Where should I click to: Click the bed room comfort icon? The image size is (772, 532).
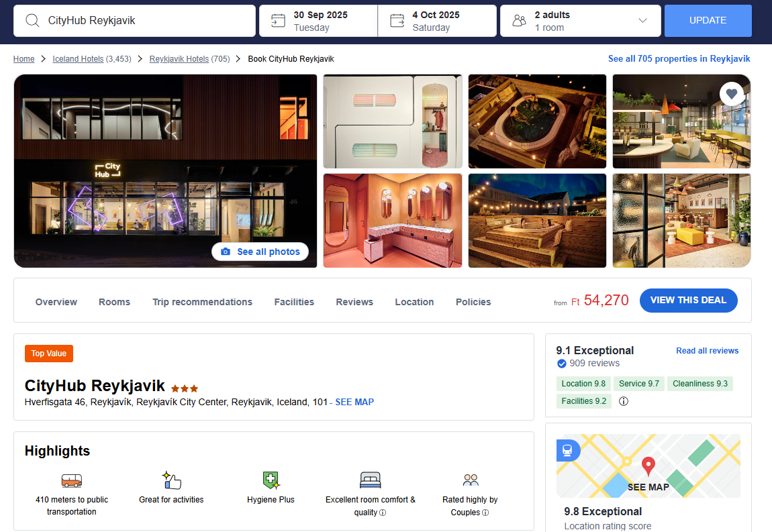point(371,480)
